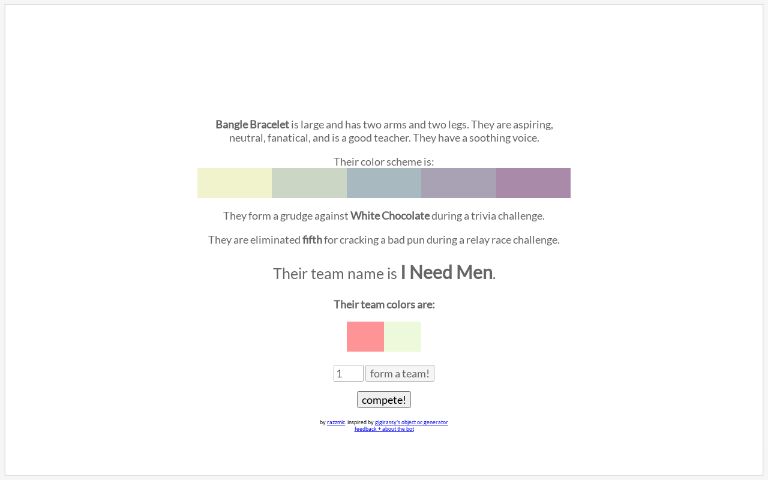Click the Their team colors are heading
Viewport: 768px width, 480px height.
click(384, 304)
